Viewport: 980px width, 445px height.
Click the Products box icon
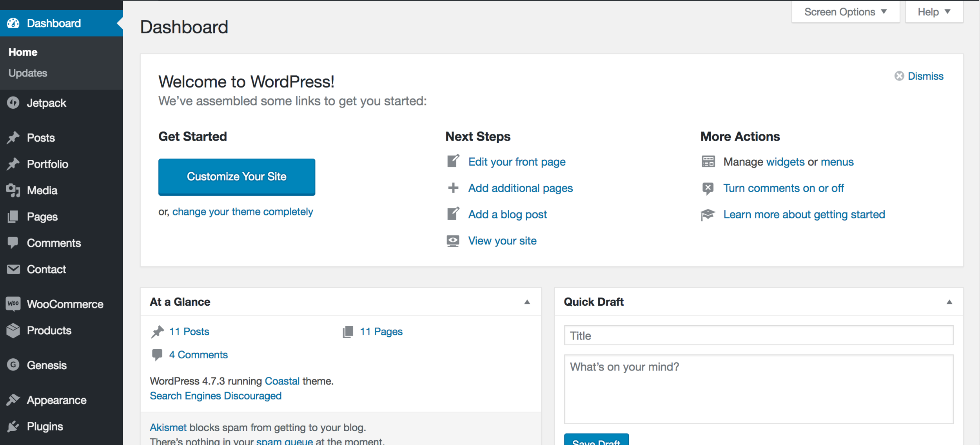point(13,330)
